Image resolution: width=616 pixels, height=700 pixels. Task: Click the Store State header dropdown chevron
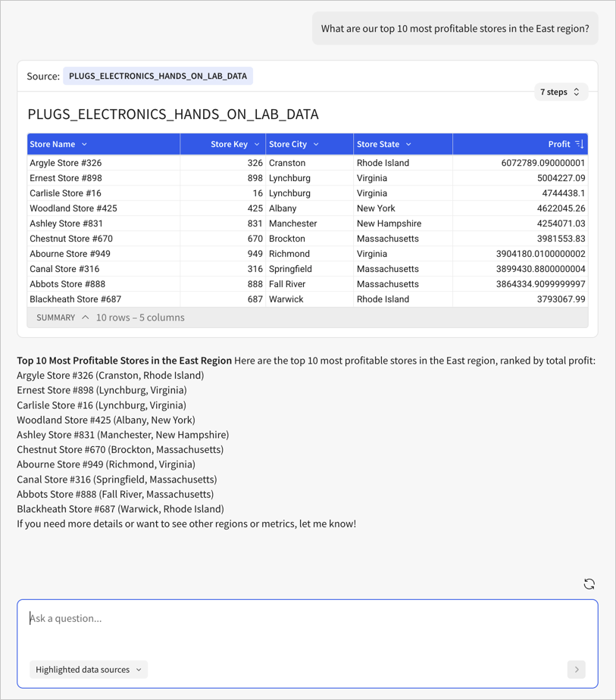[x=407, y=143]
